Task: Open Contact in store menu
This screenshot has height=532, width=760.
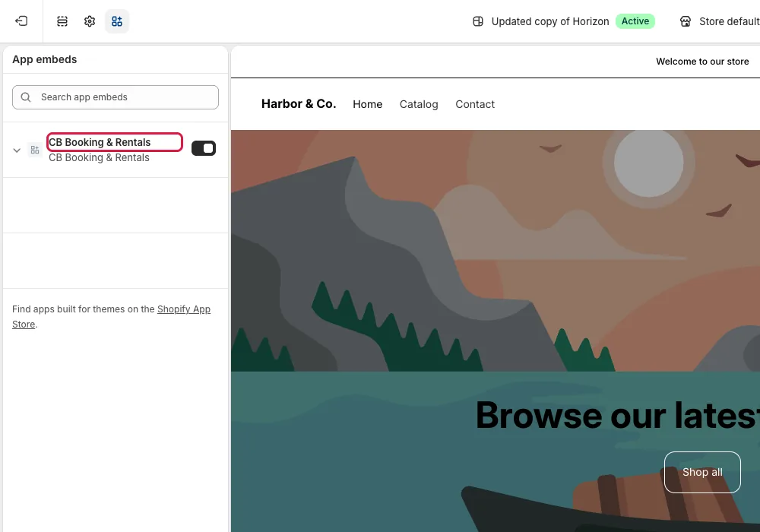Action: point(475,104)
